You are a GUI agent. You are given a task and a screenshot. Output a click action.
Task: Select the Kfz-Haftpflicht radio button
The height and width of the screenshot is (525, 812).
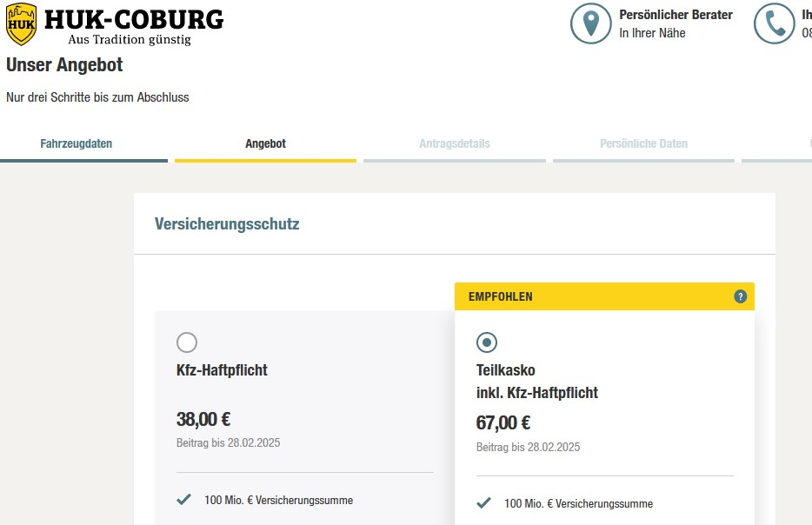click(187, 342)
